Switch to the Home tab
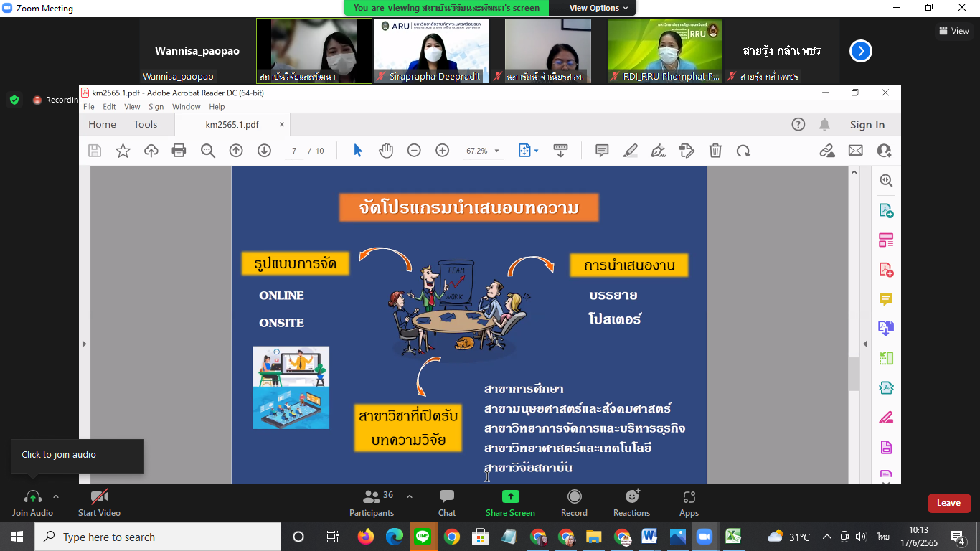The image size is (980, 551). [102, 124]
